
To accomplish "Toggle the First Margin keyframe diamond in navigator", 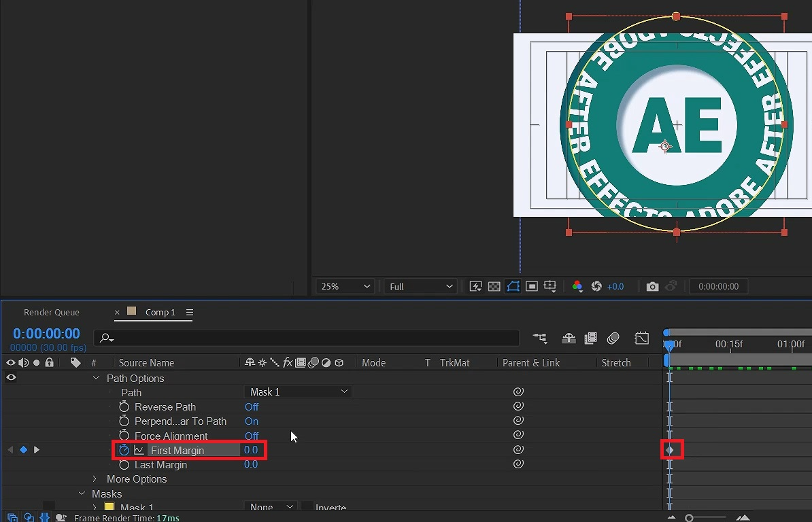I will 23,449.
